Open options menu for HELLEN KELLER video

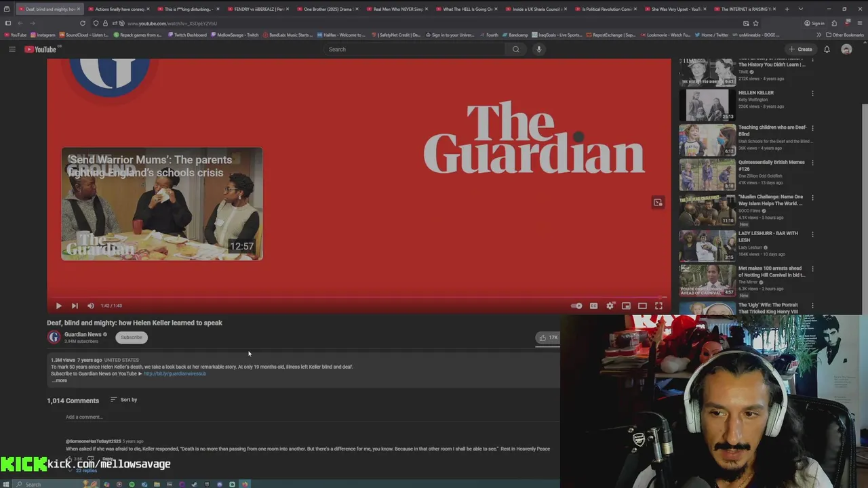click(x=812, y=94)
